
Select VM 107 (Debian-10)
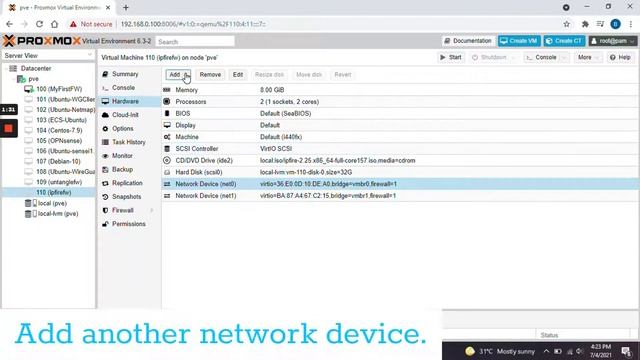tap(58, 162)
